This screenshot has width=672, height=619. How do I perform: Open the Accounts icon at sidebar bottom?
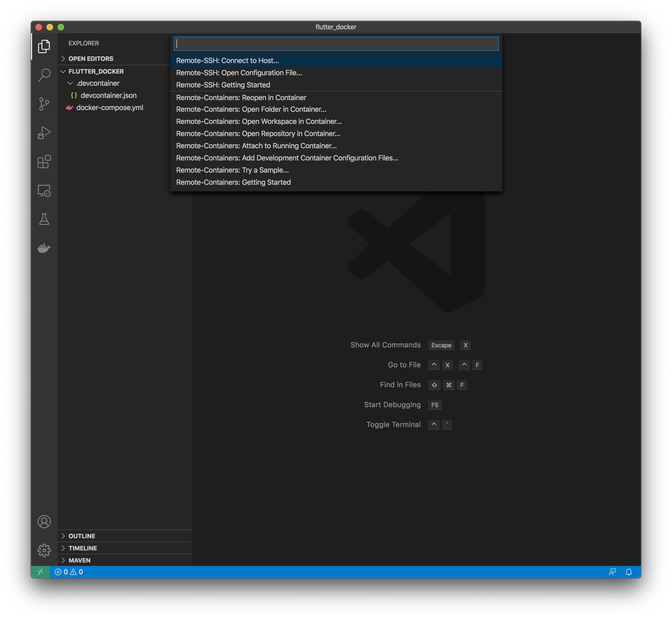44,521
